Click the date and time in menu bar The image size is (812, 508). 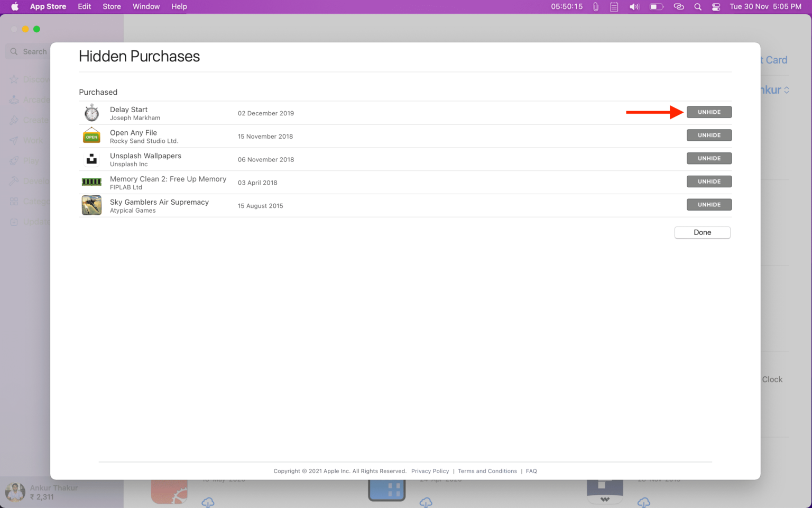(765, 6)
